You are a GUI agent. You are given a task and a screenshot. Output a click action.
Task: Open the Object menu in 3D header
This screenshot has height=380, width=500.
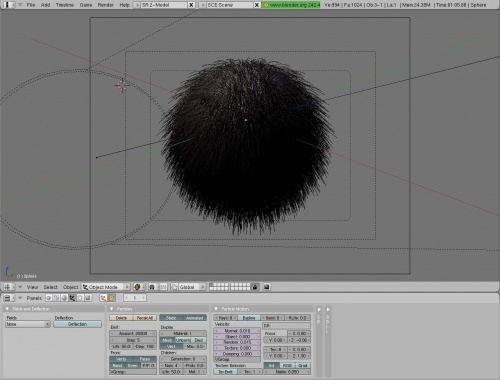tap(70, 287)
